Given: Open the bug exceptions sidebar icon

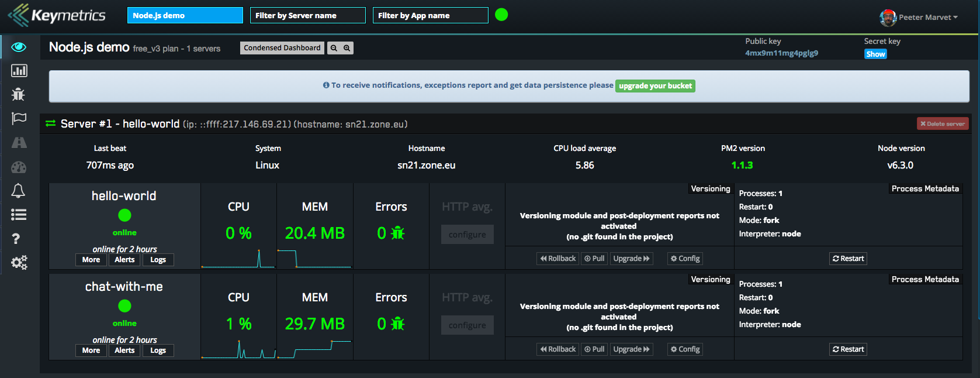Looking at the screenshot, I should click(18, 94).
